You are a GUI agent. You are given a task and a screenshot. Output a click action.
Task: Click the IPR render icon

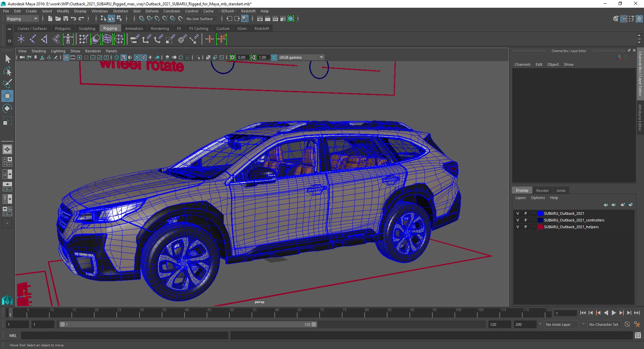[275, 19]
